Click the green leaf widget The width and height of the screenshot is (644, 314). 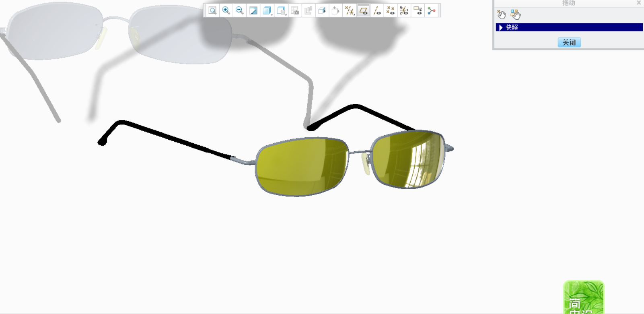(x=583, y=297)
